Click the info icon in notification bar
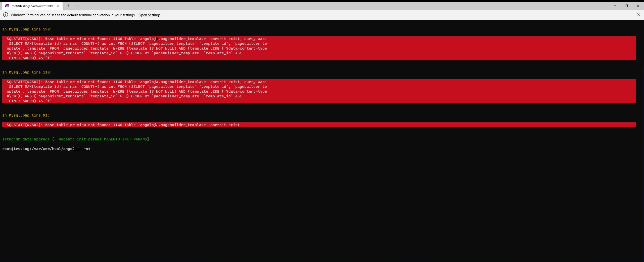The image size is (644, 262). tap(6, 15)
